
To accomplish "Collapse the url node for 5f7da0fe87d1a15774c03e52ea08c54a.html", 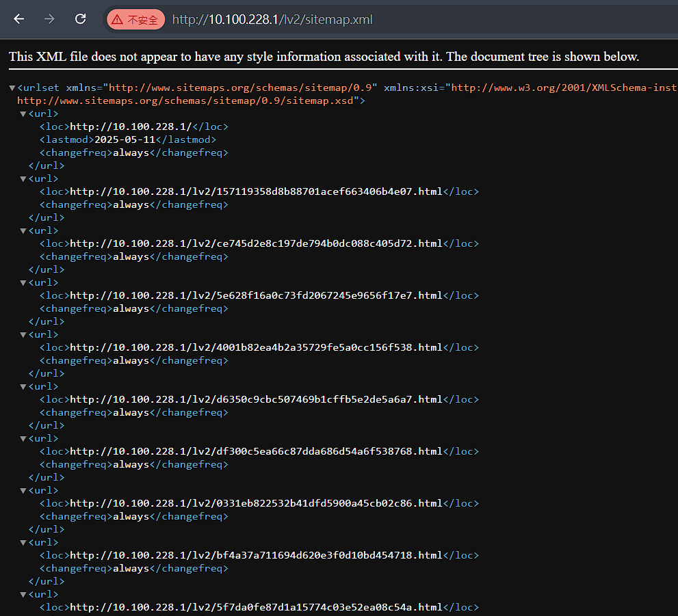I will click(23, 594).
